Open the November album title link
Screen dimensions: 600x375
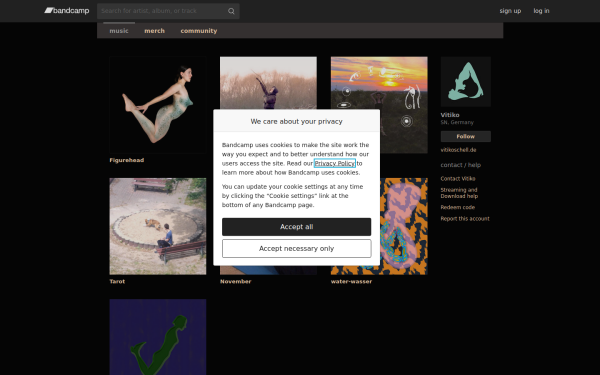click(x=236, y=281)
